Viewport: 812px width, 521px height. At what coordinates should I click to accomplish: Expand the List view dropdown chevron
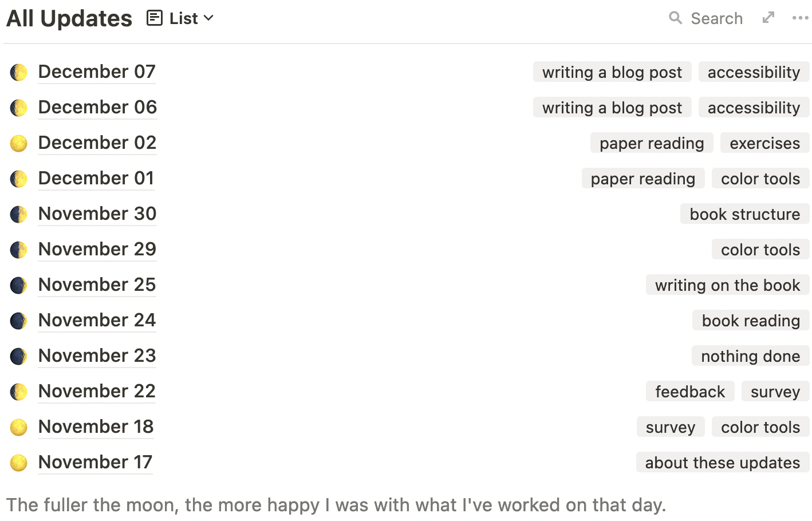[209, 18]
